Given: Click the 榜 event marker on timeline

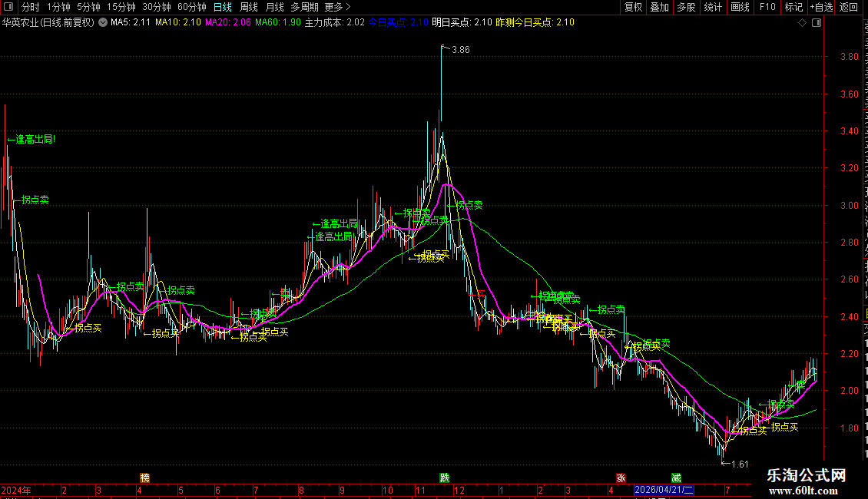Looking at the screenshot, I should [145, 478].
